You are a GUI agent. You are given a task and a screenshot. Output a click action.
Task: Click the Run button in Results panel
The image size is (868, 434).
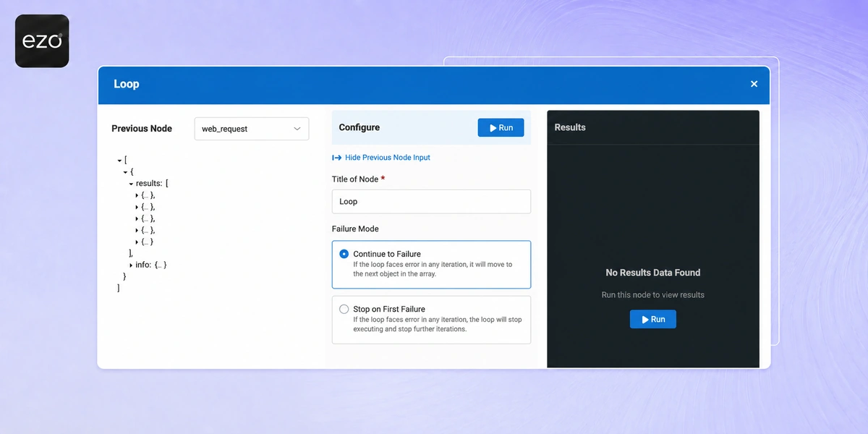pos(652,319)
